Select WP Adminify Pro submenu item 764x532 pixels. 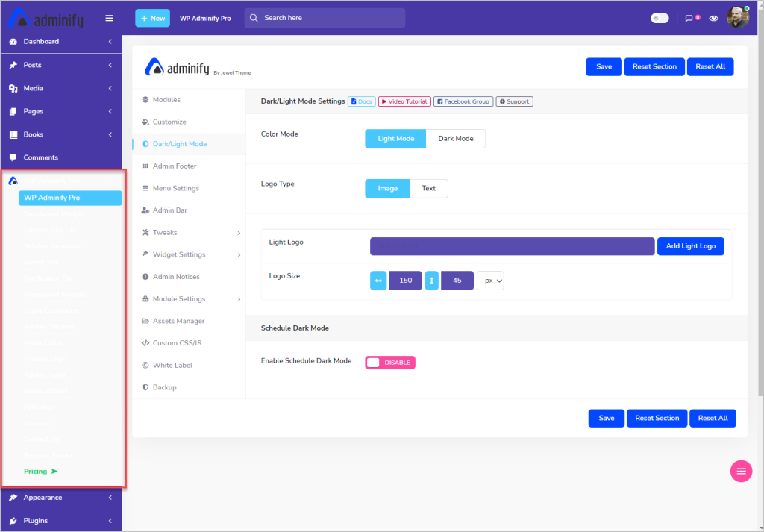70,198
